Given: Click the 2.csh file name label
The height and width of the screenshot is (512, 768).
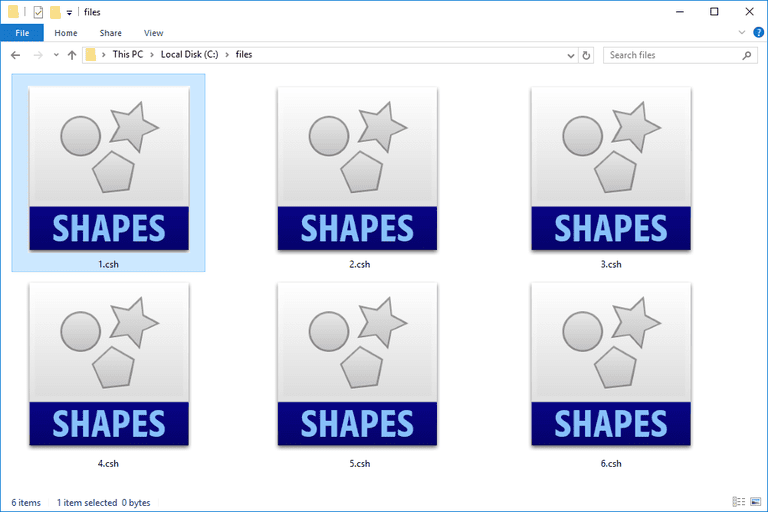Looking at the screenshot, I should 360,265.
